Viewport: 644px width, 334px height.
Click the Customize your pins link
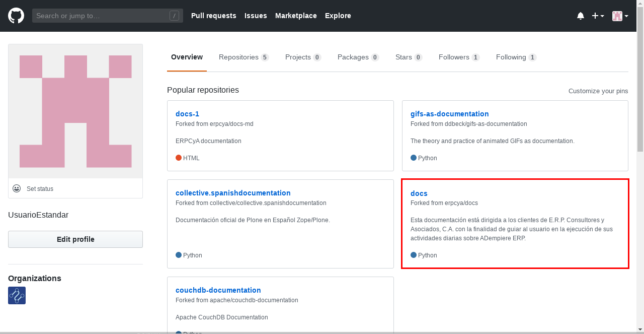coord(598,91)
